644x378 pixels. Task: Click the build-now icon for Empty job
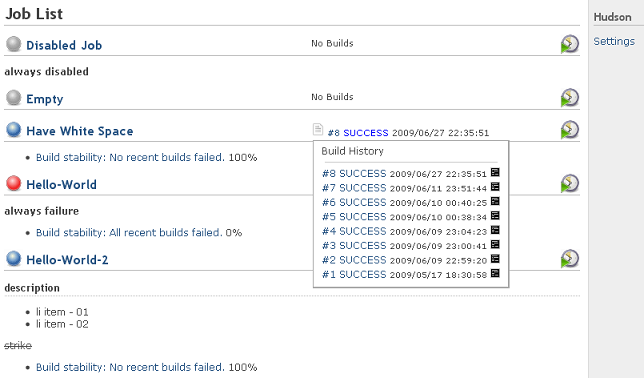[570, 98]
